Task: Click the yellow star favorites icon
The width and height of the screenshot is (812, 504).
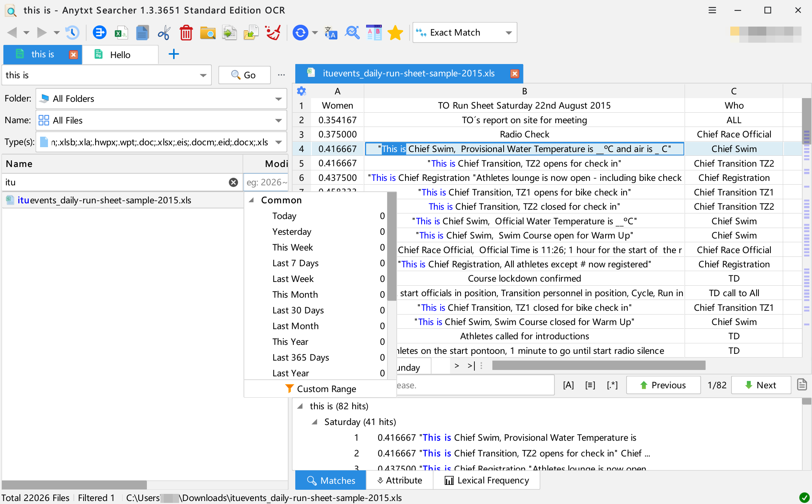Action: point(395,33)
